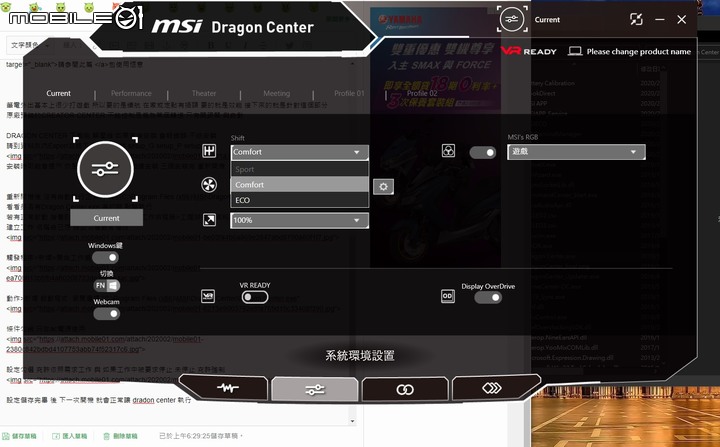The image size is (720, 447).
Task: Collapse the Shift dropdown showing Comfort
Action: click(x=299, y=152)
